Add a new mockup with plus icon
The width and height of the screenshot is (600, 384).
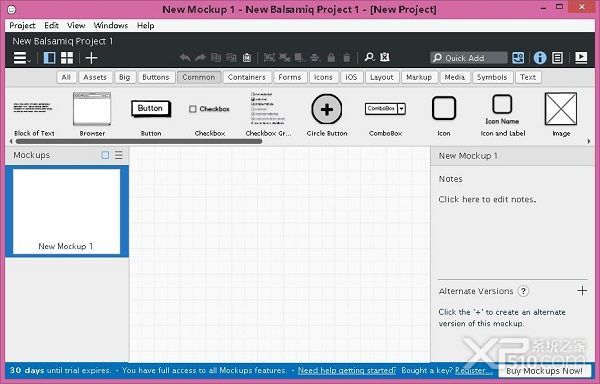[91, 58]
